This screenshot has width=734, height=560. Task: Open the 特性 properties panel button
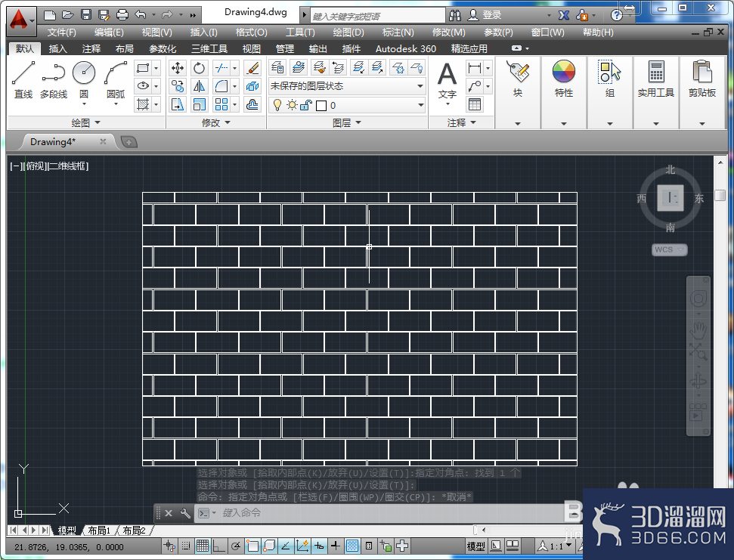564,92
